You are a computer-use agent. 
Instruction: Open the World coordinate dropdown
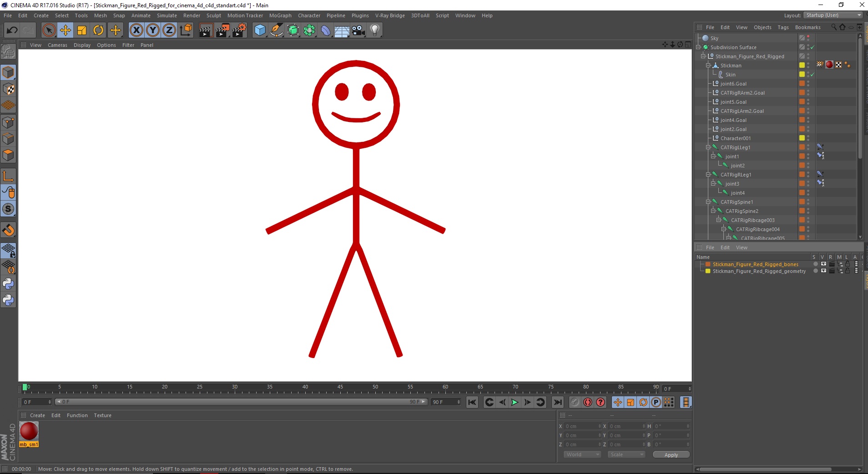pyautogui.click(x=582, y=454)
